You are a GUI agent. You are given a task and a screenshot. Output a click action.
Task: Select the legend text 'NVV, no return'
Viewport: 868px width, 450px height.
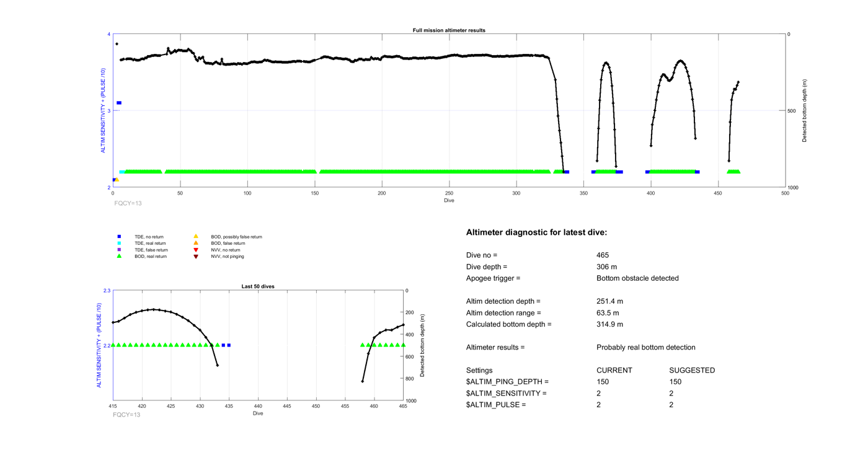coord(225,250)
